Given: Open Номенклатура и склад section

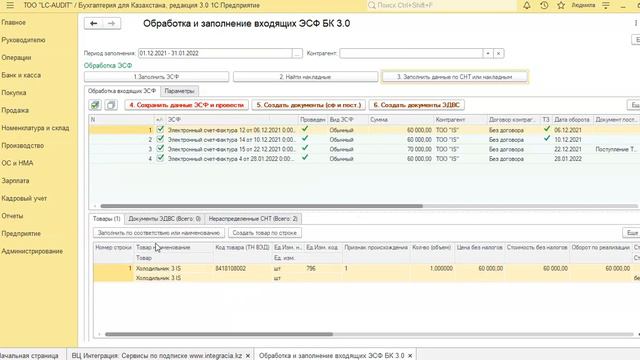Looking at the screenshot, I should 35,128.
